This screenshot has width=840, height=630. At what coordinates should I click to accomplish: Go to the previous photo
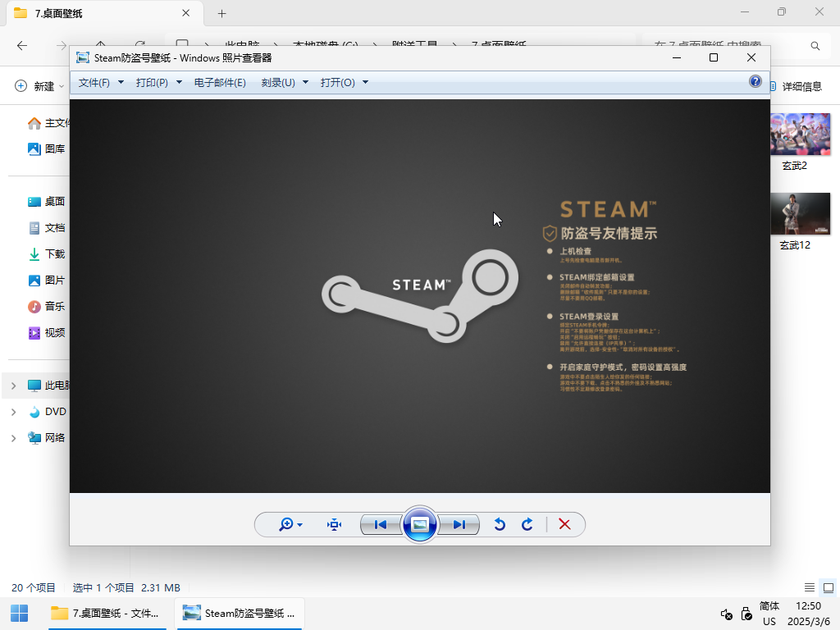[380, 525]
